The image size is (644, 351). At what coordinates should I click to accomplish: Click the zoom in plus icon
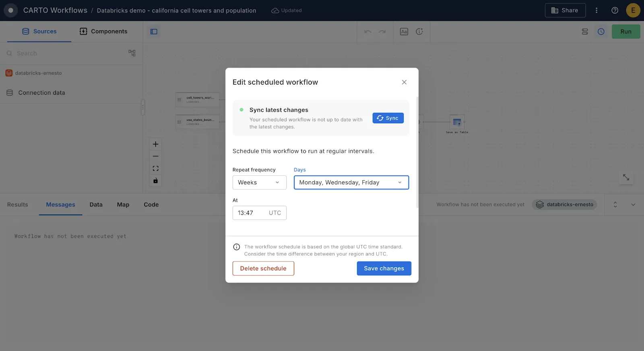(x=155, y=144)
